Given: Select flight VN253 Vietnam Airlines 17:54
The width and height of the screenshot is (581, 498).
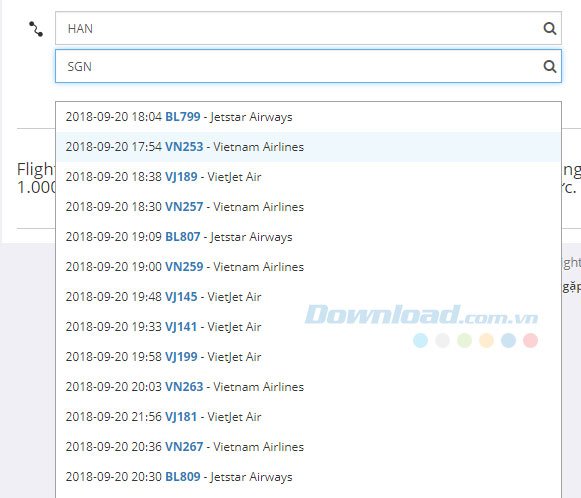Looking at the screenshot, I should coord(308,147).
